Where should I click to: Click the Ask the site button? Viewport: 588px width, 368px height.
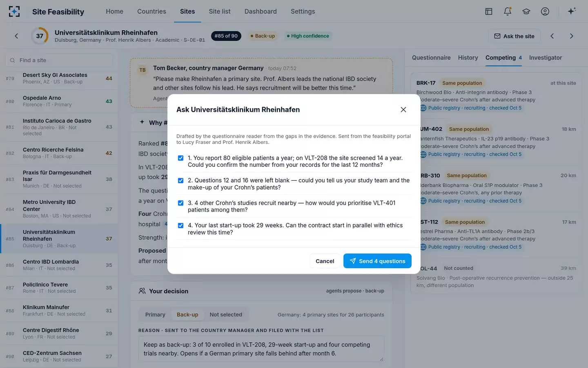(x=514, y=36)
